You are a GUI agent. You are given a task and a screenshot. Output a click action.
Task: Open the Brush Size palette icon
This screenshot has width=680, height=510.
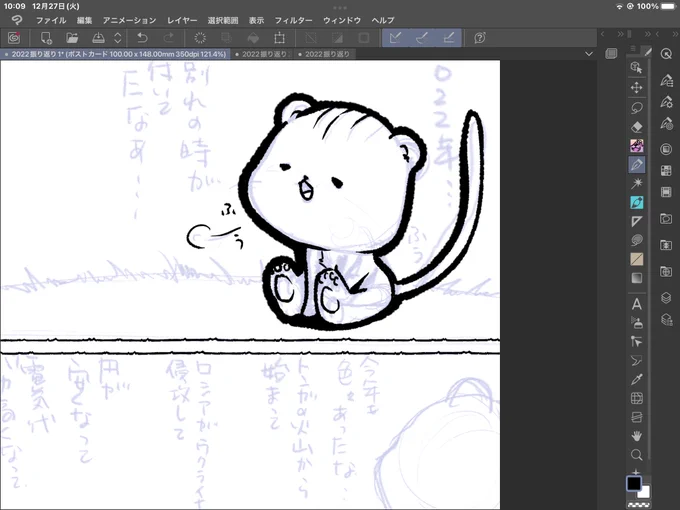[666, 124]
